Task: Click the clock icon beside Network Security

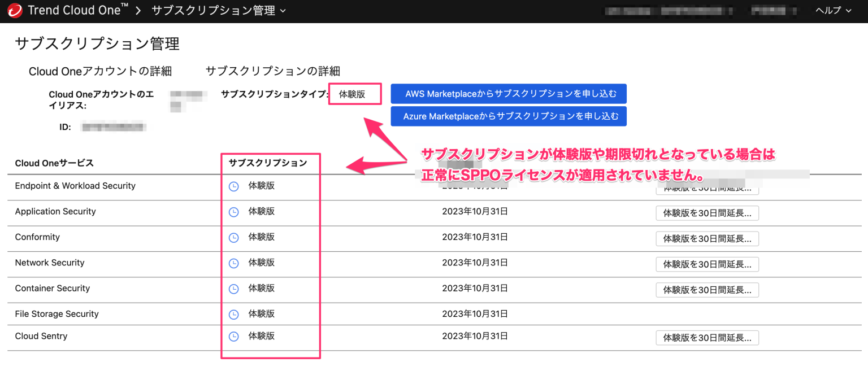Action: click(x=233, y=263)
